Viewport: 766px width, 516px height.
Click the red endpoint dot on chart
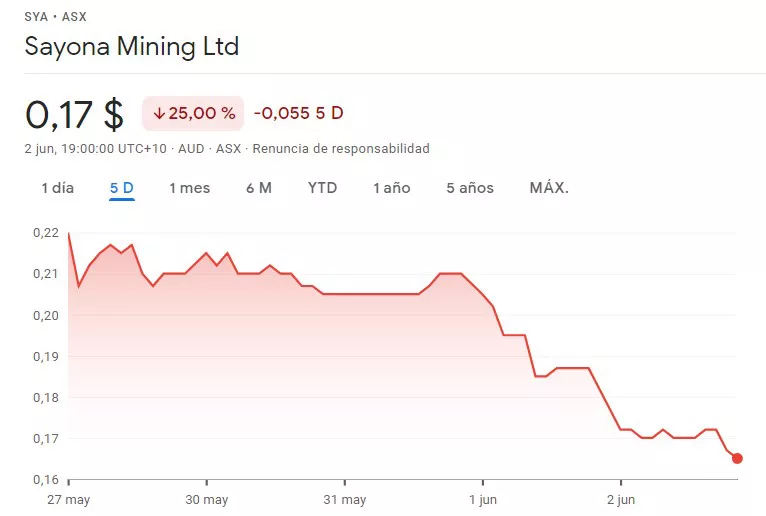click(737, 458)
